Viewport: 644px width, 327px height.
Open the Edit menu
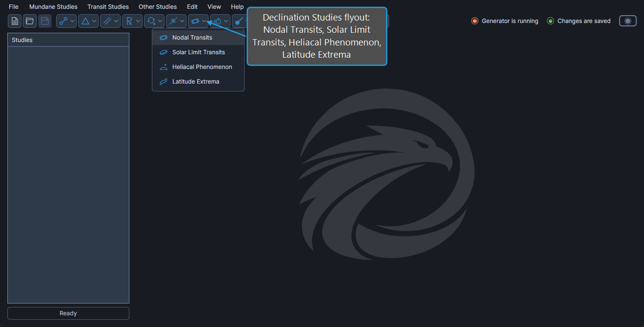(192, 7)
